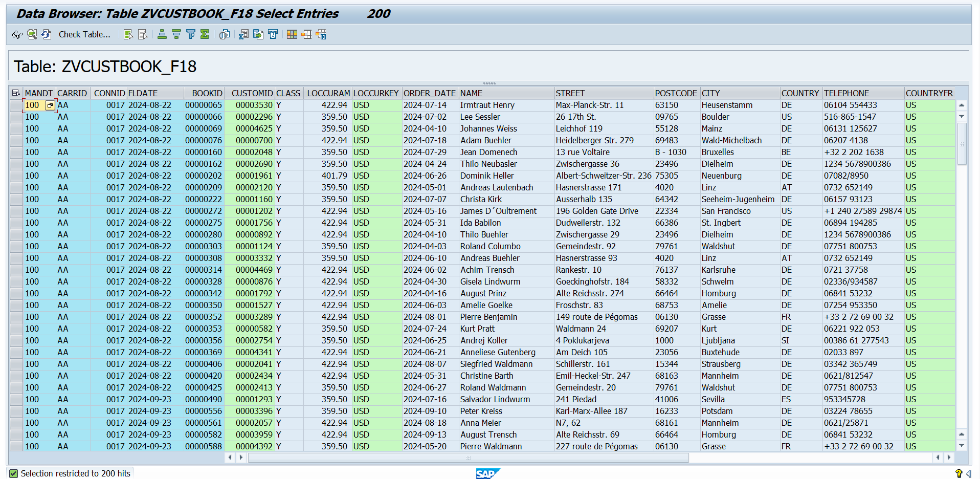Click the status message 'Selection restricted to 200 hits'
Screen dimensions: 980x479
[75, 473]
